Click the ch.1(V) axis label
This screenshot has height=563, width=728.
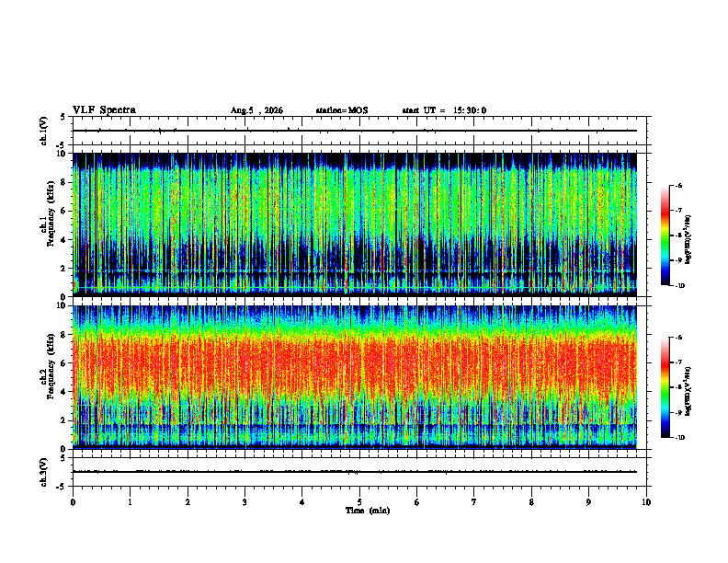tap(44, 131)
